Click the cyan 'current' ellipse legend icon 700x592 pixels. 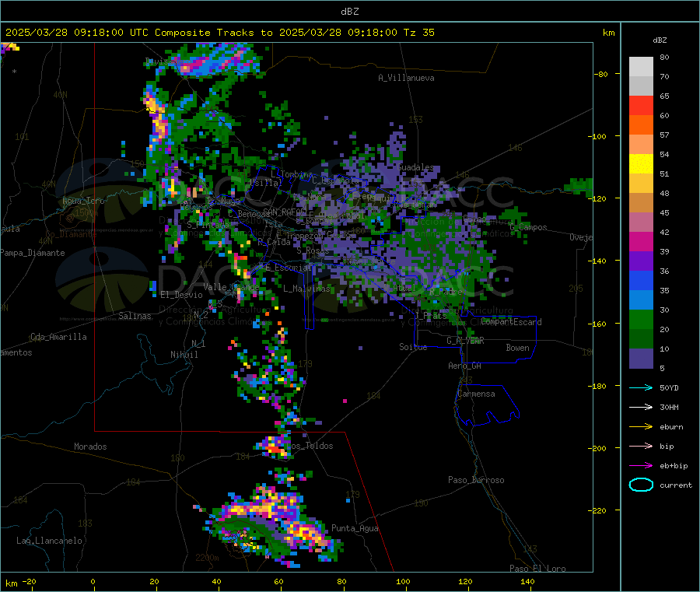(641, 485)
